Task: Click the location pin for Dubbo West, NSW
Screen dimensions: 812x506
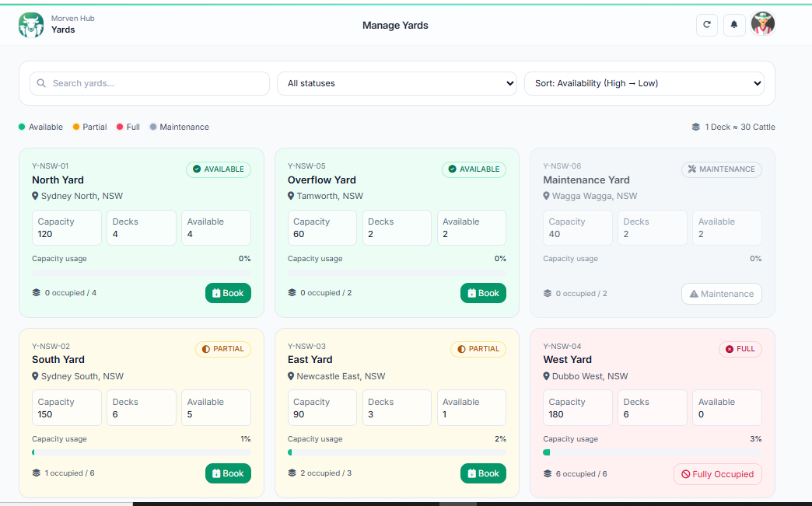Action: tap(547, 376)
